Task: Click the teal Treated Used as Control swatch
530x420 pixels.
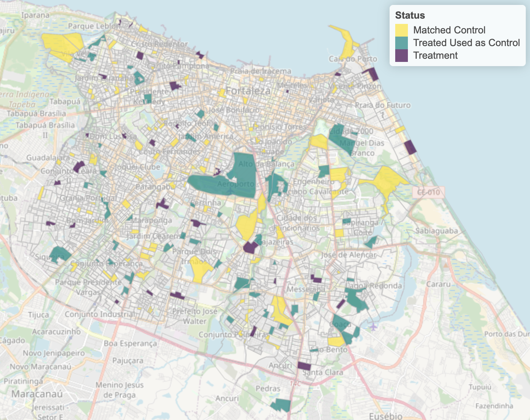Action: click(x=401, y=43)
